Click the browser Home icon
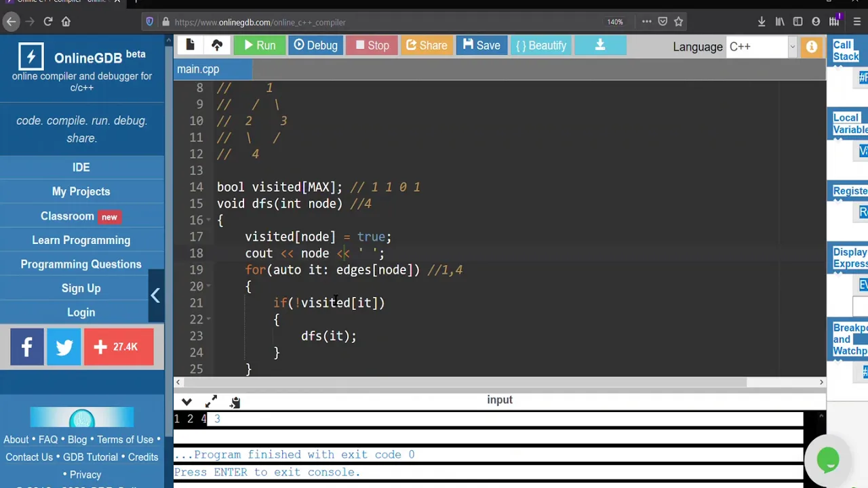 pos(66,22)
